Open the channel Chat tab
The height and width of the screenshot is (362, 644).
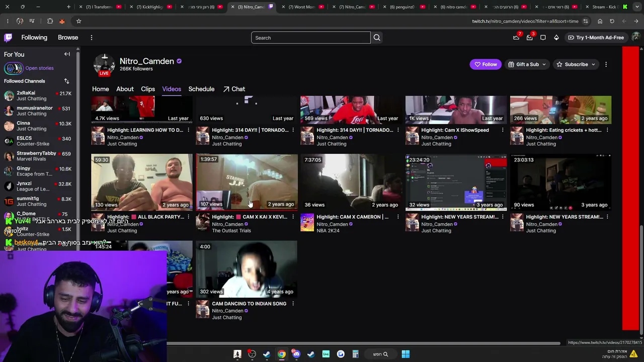pos(234,89)
